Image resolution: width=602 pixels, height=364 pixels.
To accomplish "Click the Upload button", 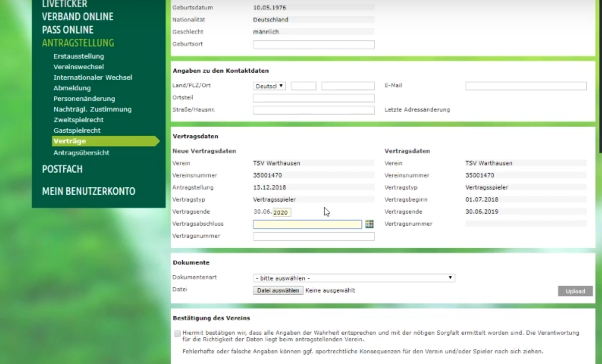I will tap(575, 291).
